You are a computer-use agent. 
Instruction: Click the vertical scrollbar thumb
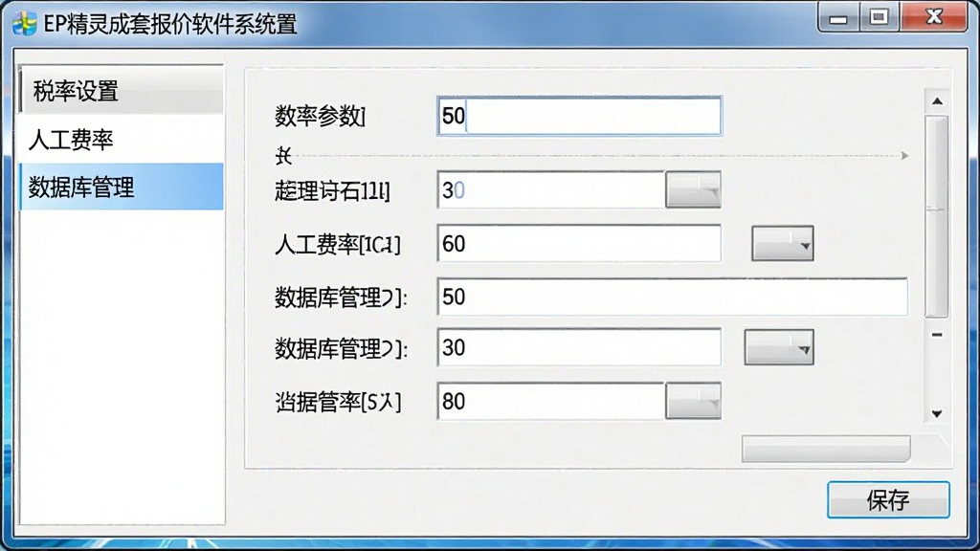tap(937, 216)
